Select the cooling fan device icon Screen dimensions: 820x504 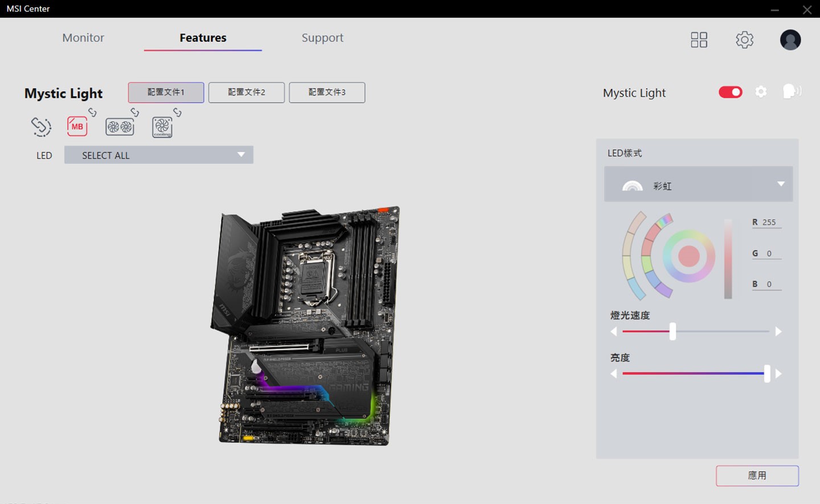pos(162,126)
